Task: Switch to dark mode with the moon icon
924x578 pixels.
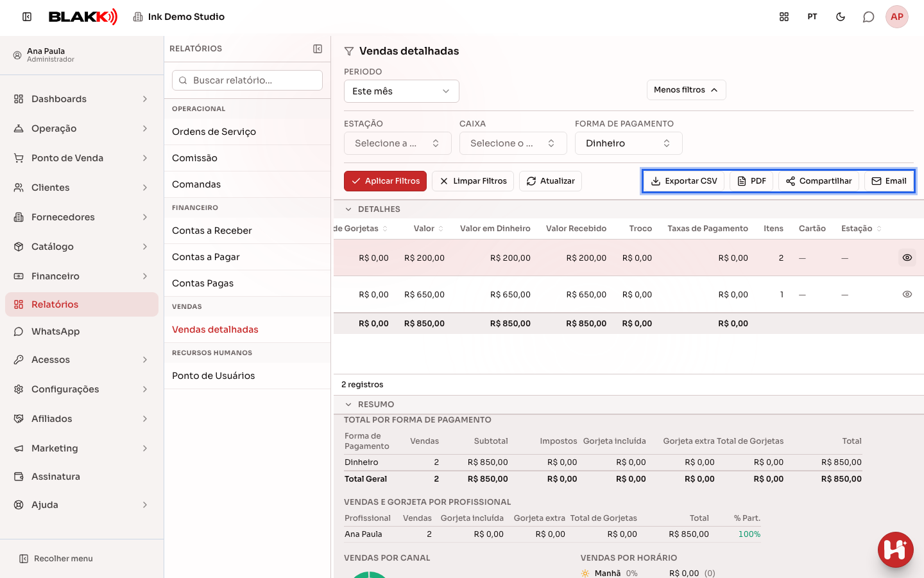Action: [x=841, y=17]
